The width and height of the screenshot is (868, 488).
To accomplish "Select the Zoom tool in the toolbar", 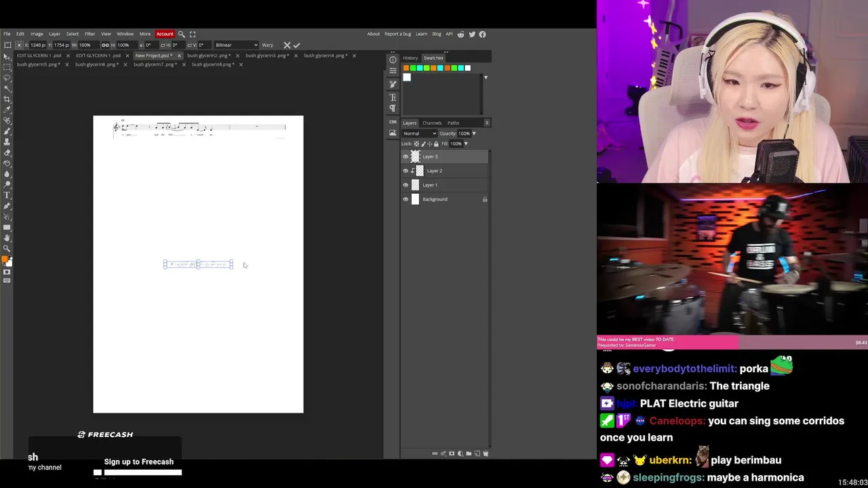I will click(7, 249).
